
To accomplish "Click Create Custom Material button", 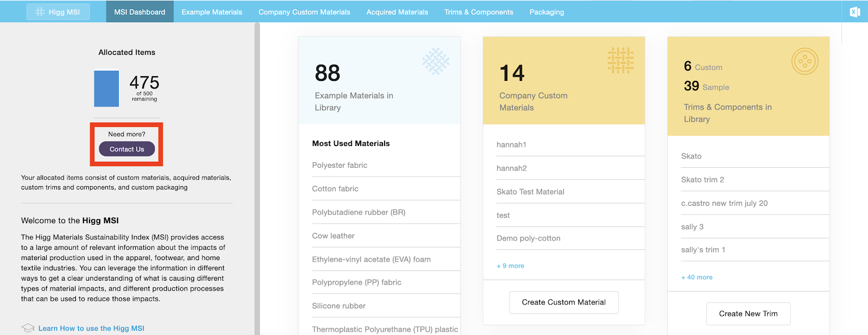I will [x=564, y=302].
